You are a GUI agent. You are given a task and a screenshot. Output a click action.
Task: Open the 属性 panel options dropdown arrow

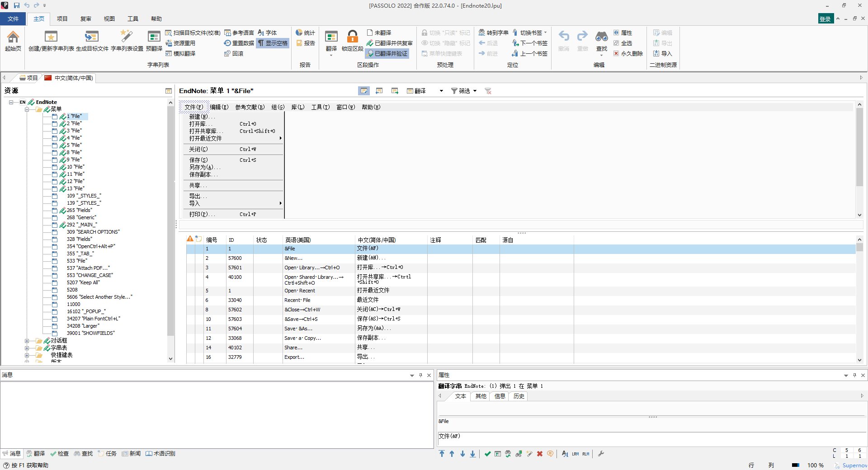click(846, 375)
